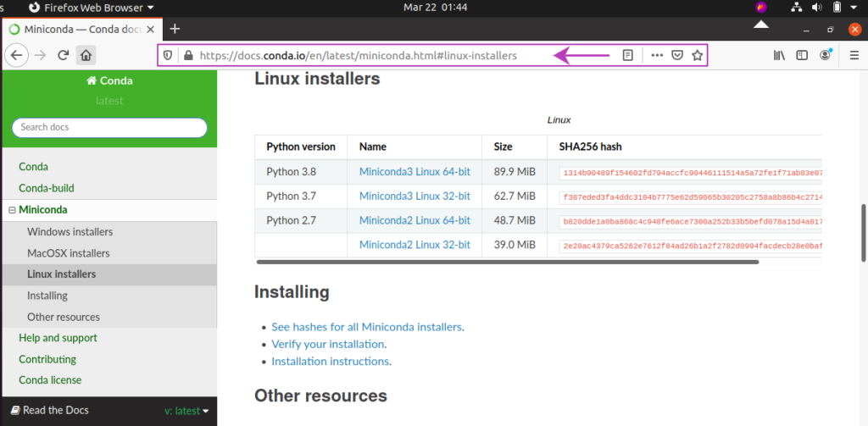Go to Other resources sidebar entry
This screenshot has width=868, height=426.
pos(64,317)
